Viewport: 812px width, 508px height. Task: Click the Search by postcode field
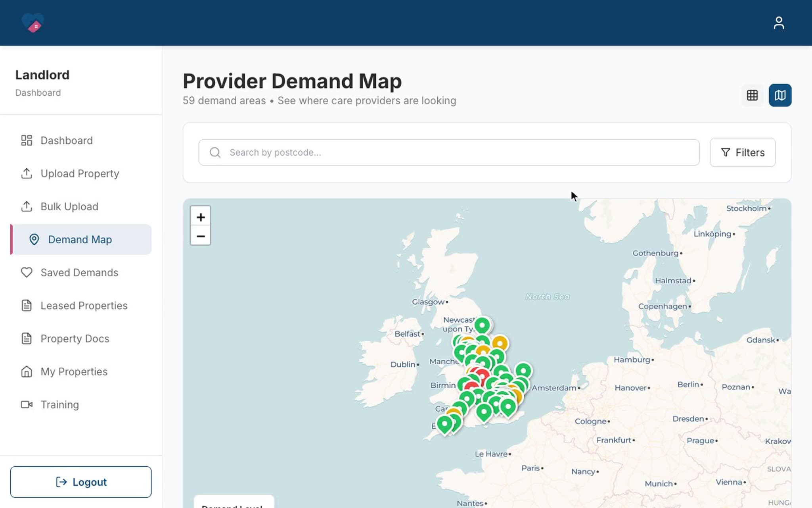pyautogui.click(x=449, y=152)
